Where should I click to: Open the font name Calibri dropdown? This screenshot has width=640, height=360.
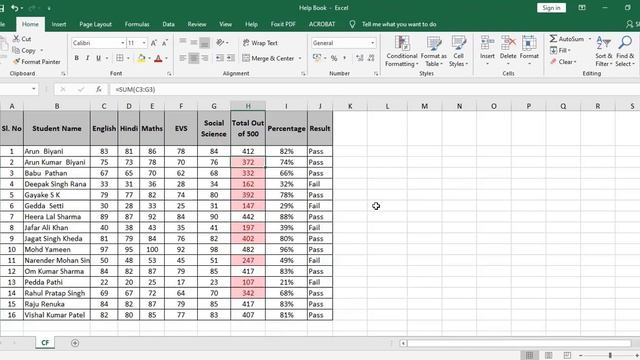pos(122,43)
